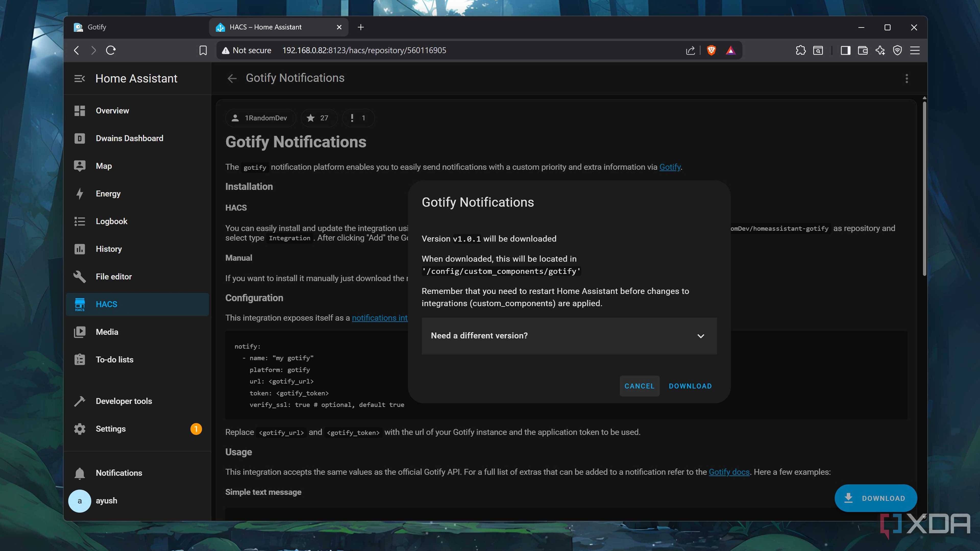Click the page vertical scrollbar thumb
This screenshot has height=551, width=980.
click(924, 188)
